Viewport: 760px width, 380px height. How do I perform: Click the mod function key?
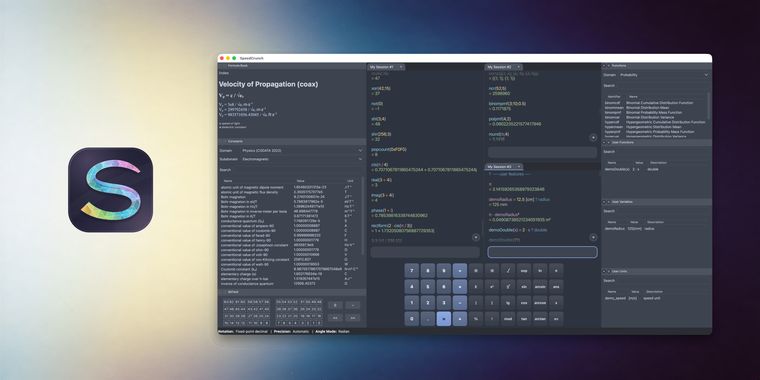click(508, 319)
